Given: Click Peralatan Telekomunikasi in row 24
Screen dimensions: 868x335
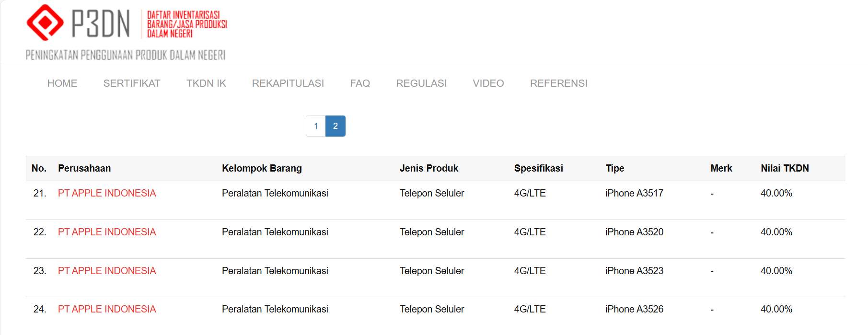Looking at the screenshot, I should point(275,309).
